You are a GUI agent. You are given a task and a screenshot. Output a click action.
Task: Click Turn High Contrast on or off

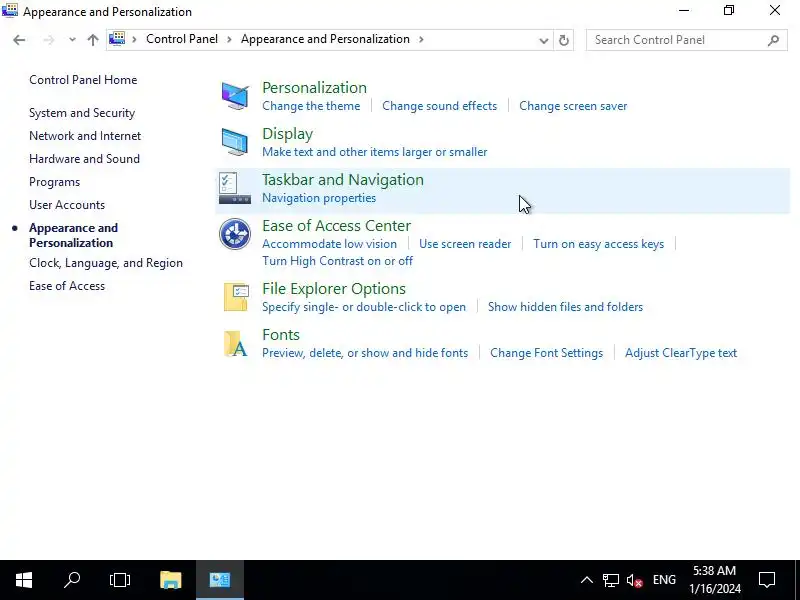click(337, 261)
